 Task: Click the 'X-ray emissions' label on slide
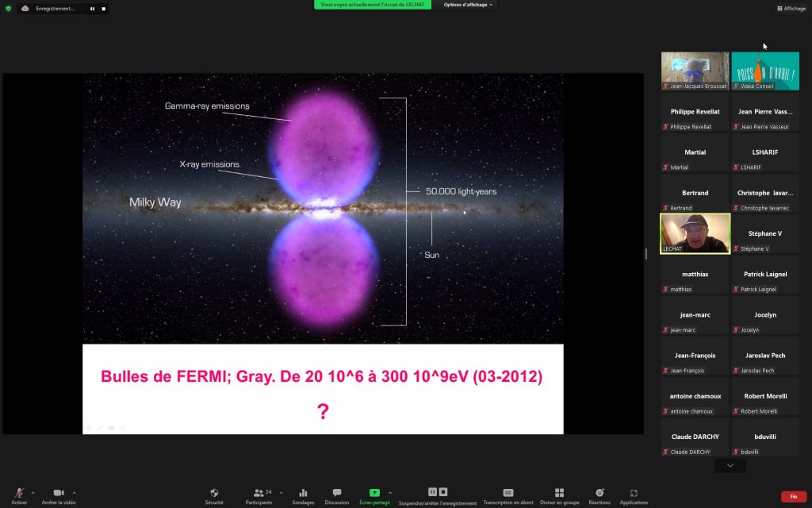pyautogui.click(x=209, y=164)
